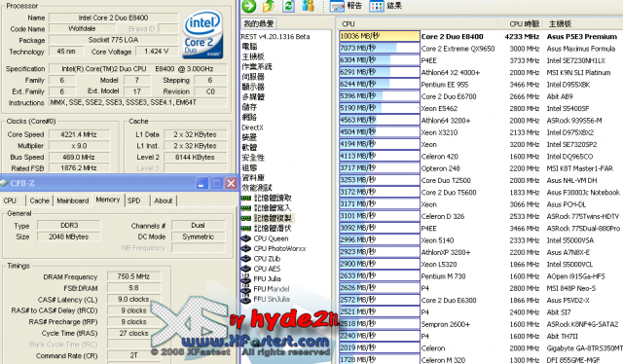Switch to the CPU tab in CPU-Z
The height and width of the screenshot is (364, 623).
pos(10,200)
